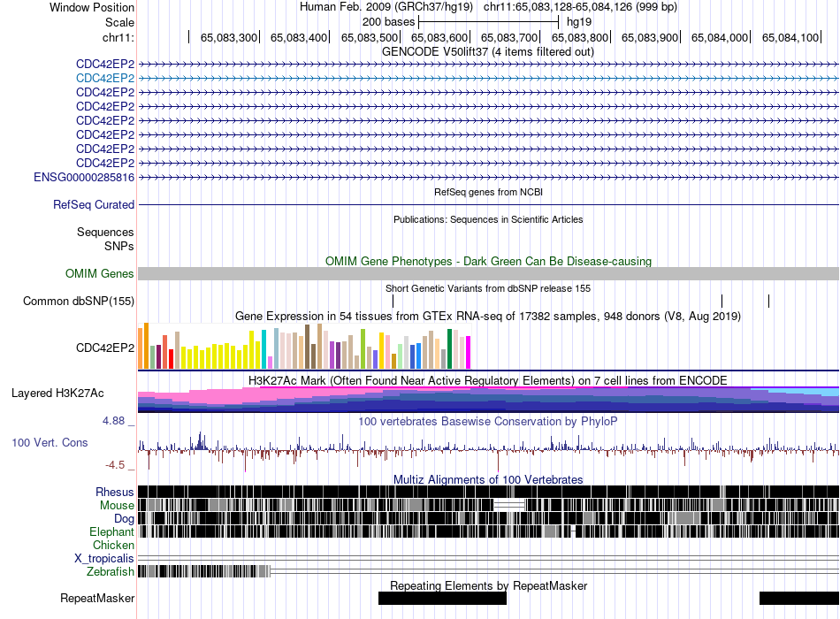Click the Dog alignment label
The image size is (840, 619).
point(124,519)
